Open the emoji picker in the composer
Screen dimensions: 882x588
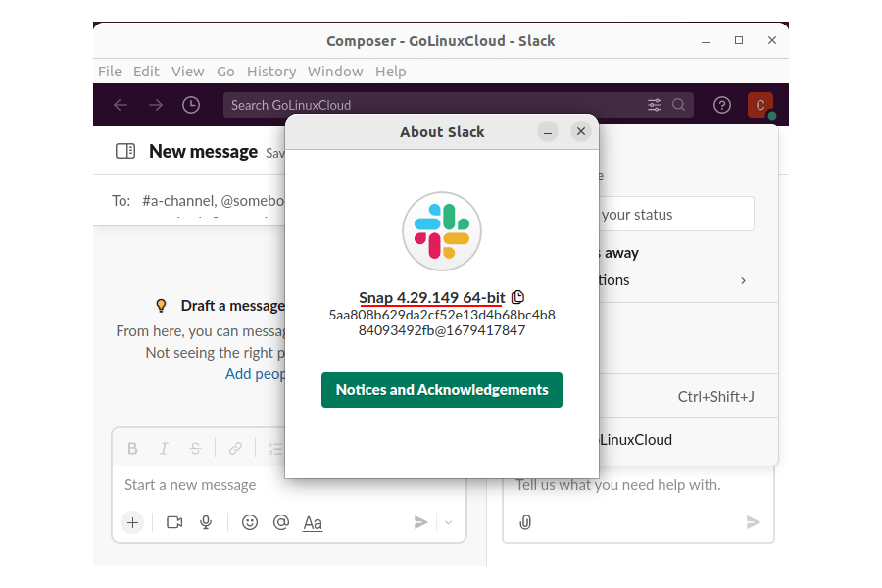click(249, 522)
